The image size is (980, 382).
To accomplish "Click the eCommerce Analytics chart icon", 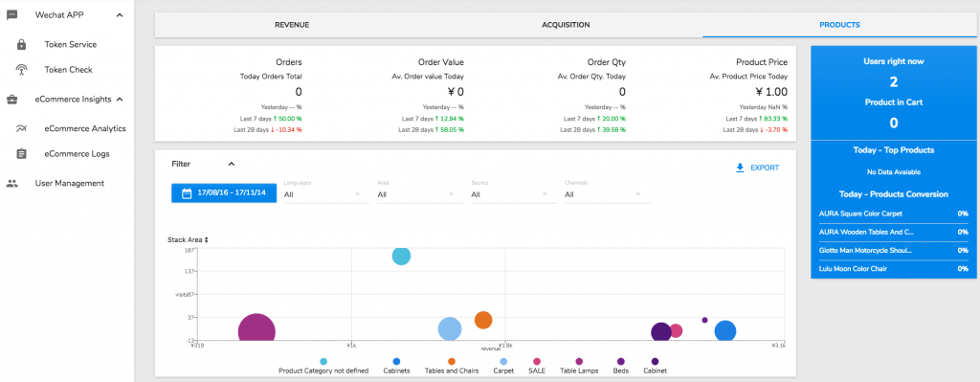I will click(21, 129).
